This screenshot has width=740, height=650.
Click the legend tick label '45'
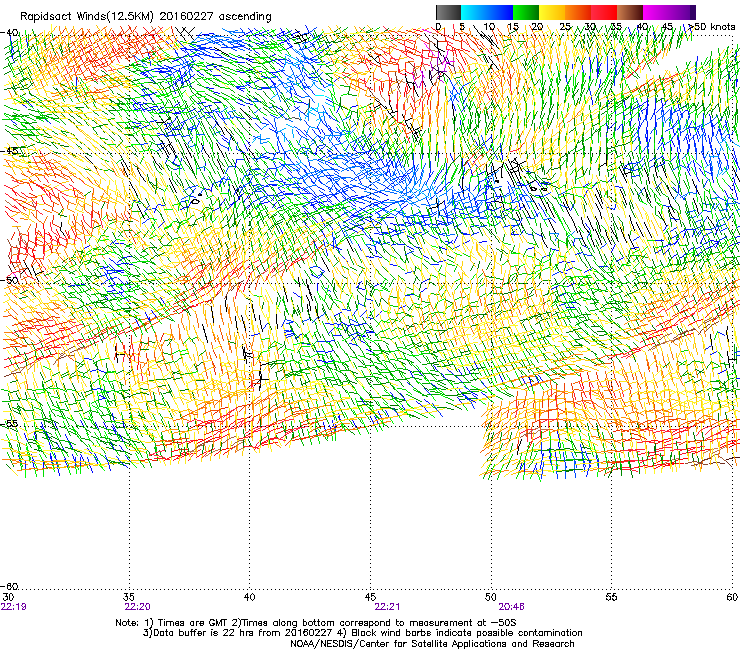tap(667, 27)
